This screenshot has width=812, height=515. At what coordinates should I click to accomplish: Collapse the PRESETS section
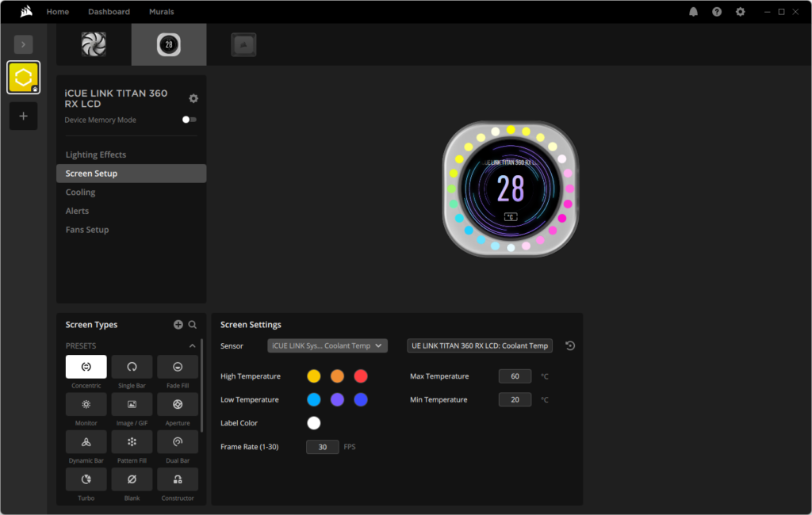coord(192,345)
